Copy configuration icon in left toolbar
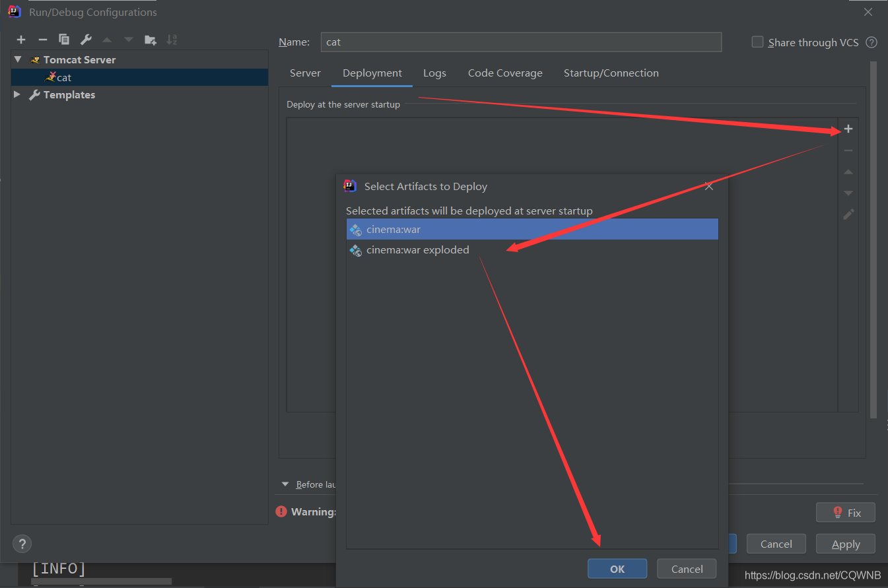 pyautogui.click(x=64, y=40)
